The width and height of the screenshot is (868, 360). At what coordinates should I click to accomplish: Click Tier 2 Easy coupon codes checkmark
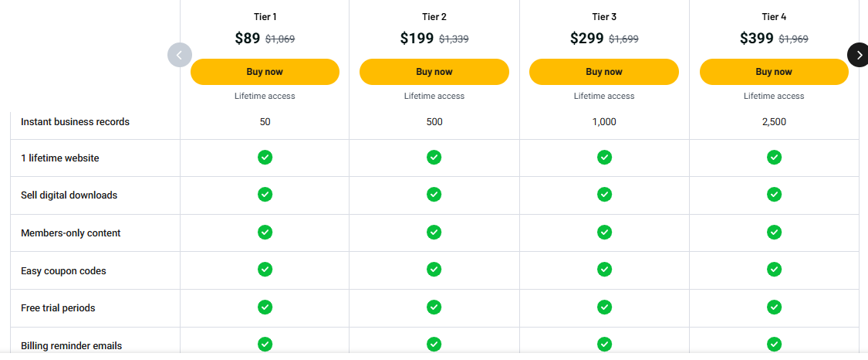coord(434,269)
